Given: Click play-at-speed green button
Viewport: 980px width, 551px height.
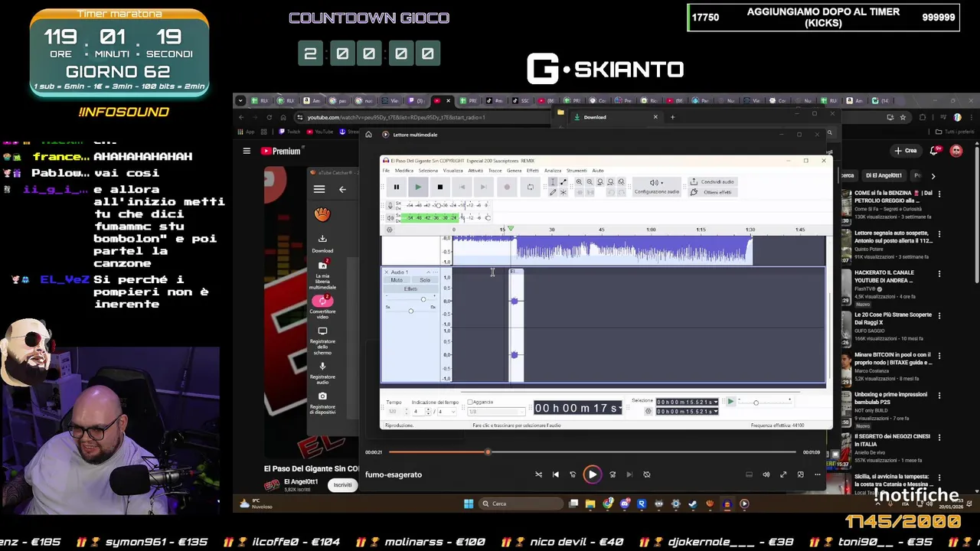Looking at the screenshot, I should click(x=730, y=401).
